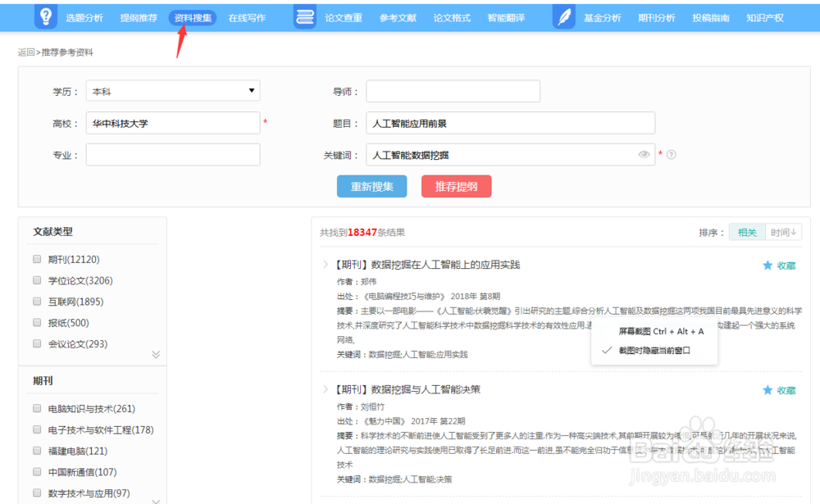This screenshot has height=504, width=820.
Task: Check the 会议论文(293) checkbox
Action: (37, 343)
